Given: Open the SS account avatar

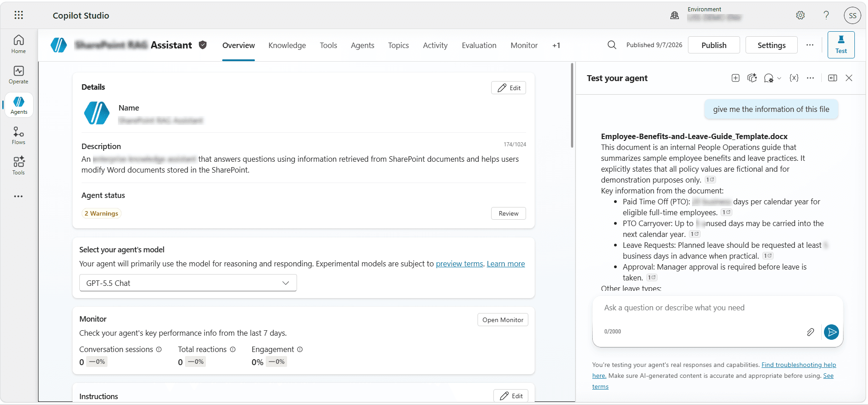Looking at the screenshot, I should pyautogui.click(x=853, y=15).
